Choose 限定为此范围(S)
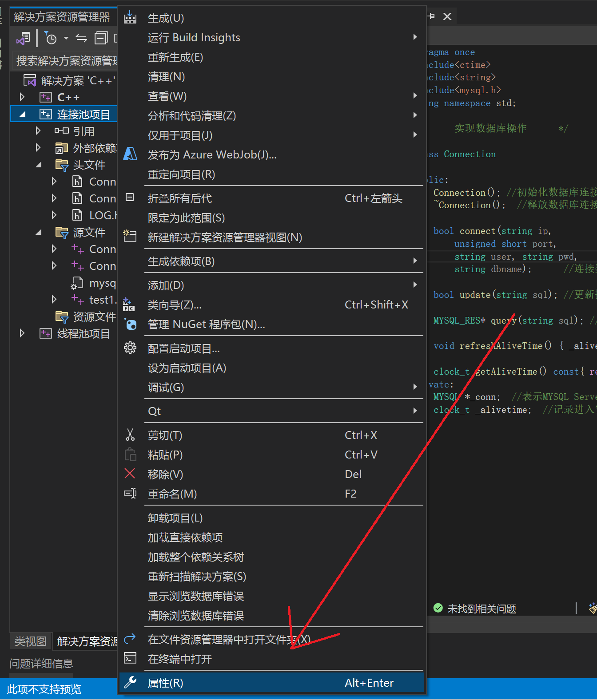 [271, 218]
